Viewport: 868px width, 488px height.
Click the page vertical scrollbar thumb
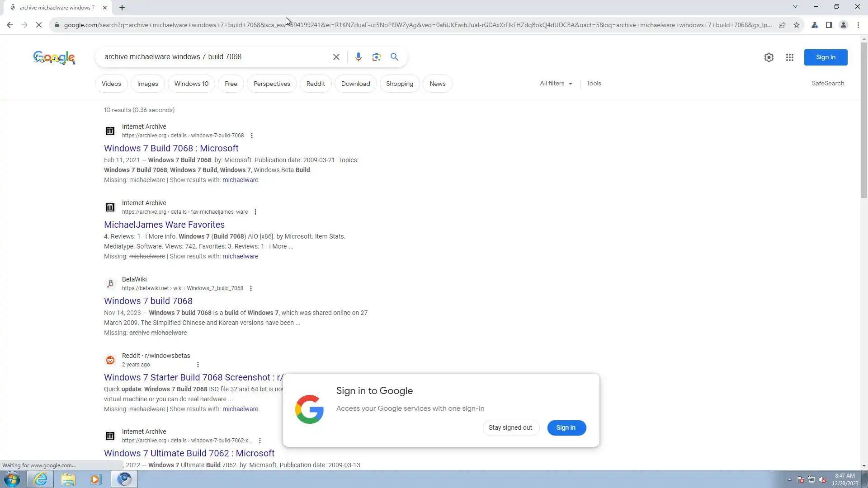click(863, 120)
